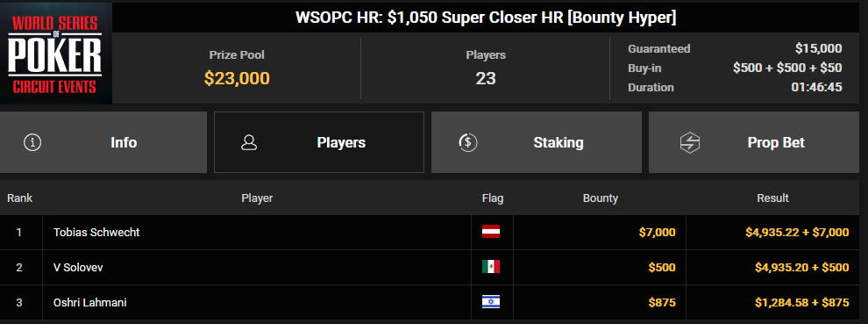Click the Prop Bet hexagon icon

pos(690,142)
